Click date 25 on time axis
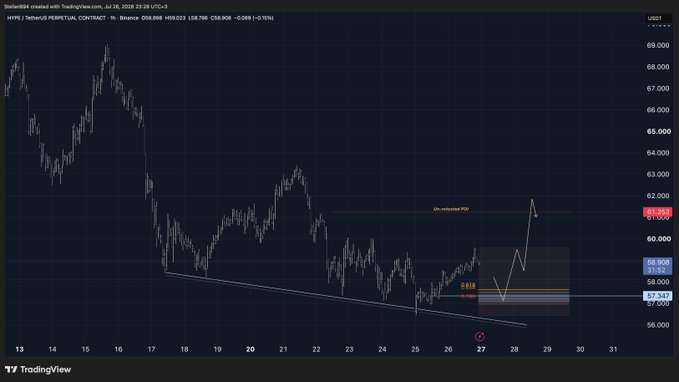The height and width of the screenshot is (382, 679). coord(415,349)
